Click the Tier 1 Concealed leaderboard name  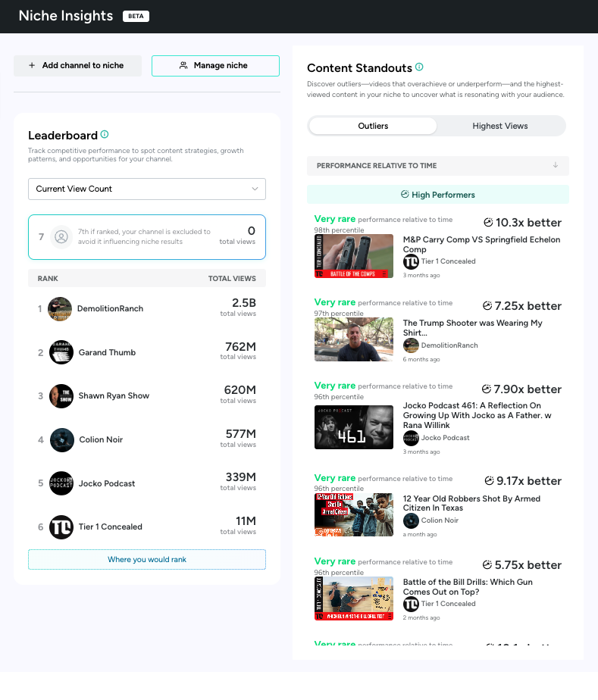coord(111,527)
